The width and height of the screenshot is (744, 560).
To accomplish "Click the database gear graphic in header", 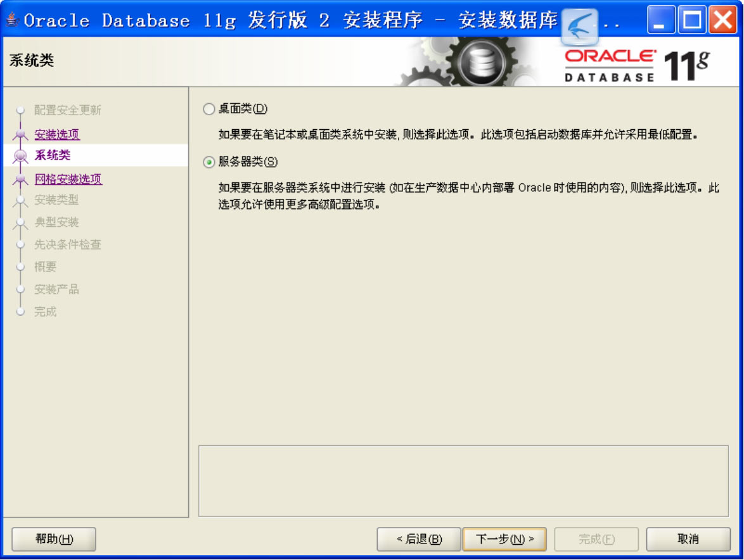I will click(482, 62).
